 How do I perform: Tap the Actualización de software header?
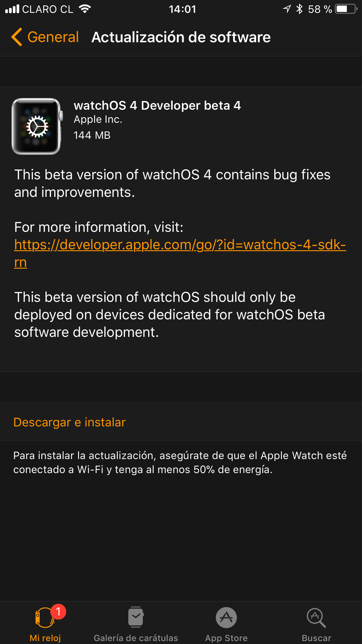pos(181,37)
